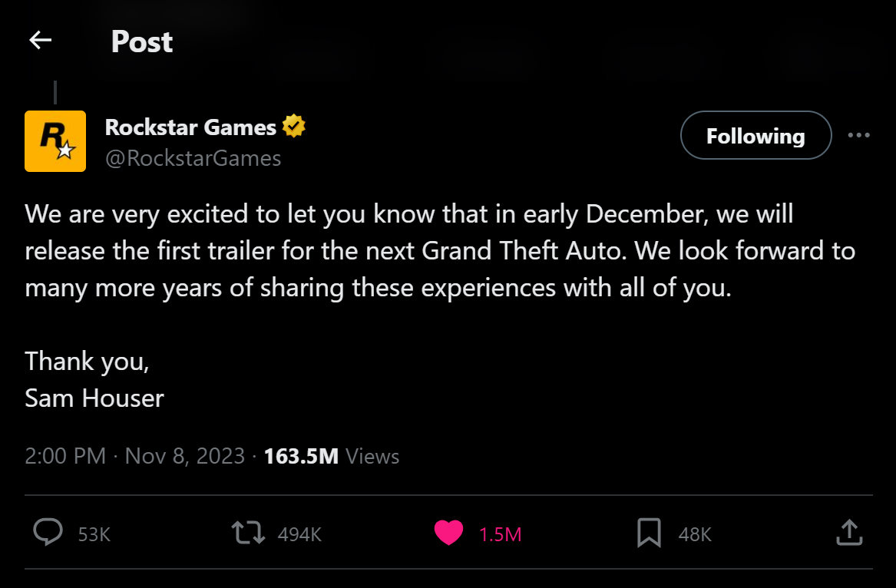Toggle the bookmark state of the post
Image resolution: width=896 pixels, height=588 pixels.
click(x=650, y=533)
